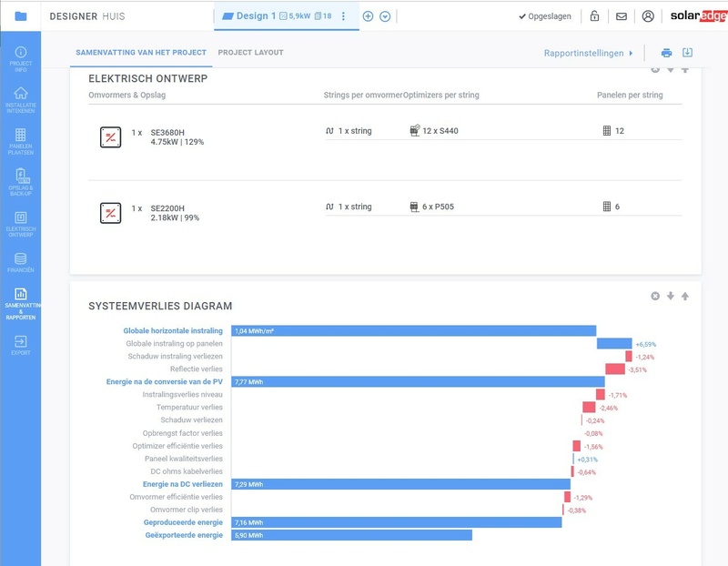Switch to Samenvatting van het Project tab
Viewport: 728px width, 566px height.
point(141,53)
